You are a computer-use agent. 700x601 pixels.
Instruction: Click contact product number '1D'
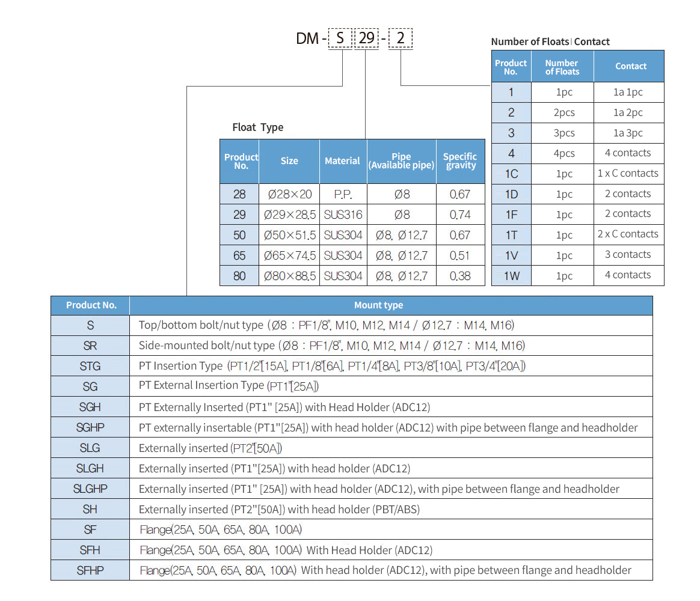point(511,194)
